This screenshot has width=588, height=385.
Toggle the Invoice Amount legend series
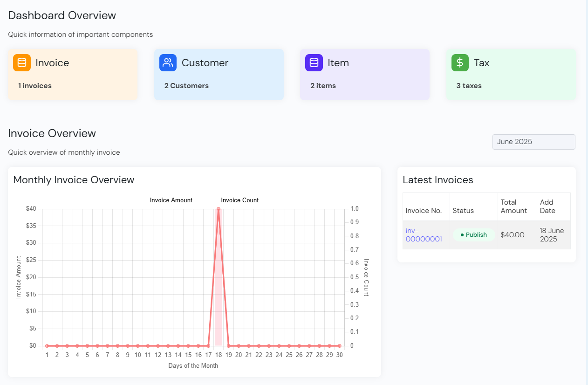tap(171, 200)
